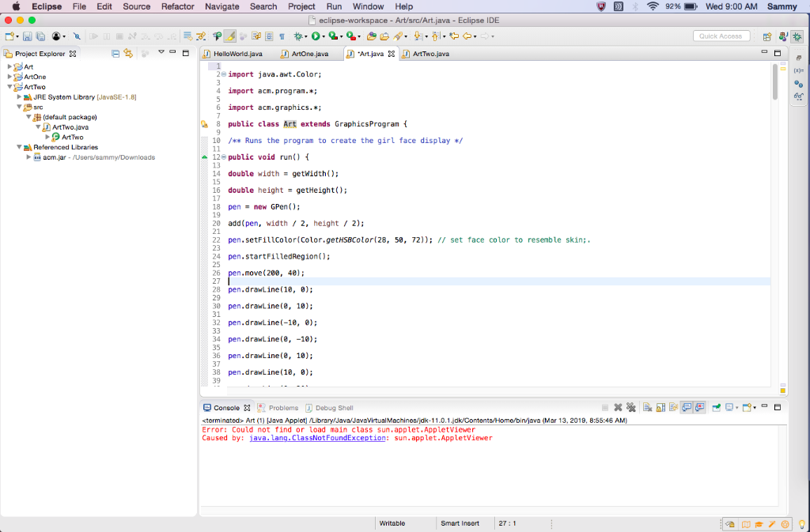Toggle Link with Editor in Project Explorer

pos(128,54)
